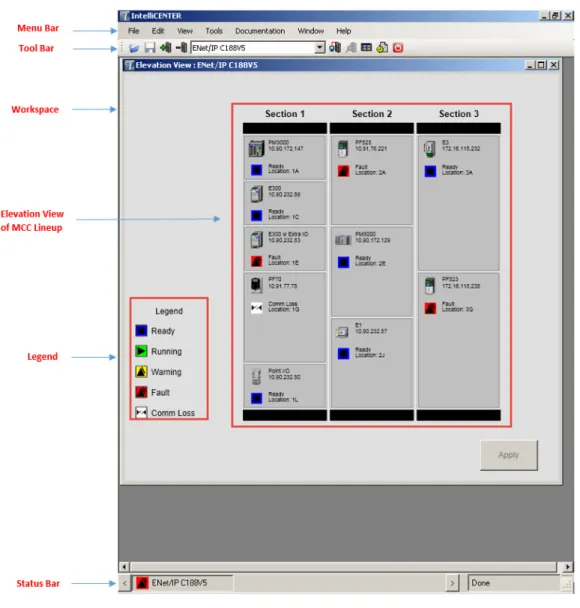Click the 10.90.172.147 IP address text

coord(286,149)
